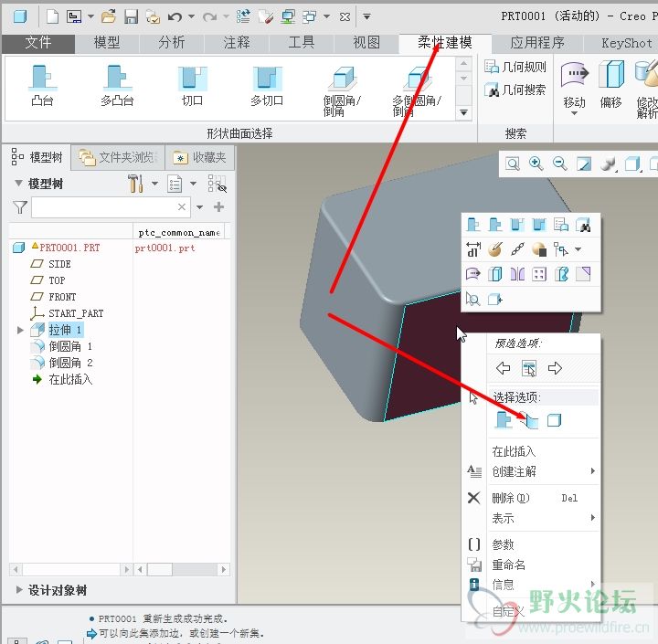The image size is (658, 644).
Task: Click the chain link icon in mini toolbar
Action: coord(517,249)
